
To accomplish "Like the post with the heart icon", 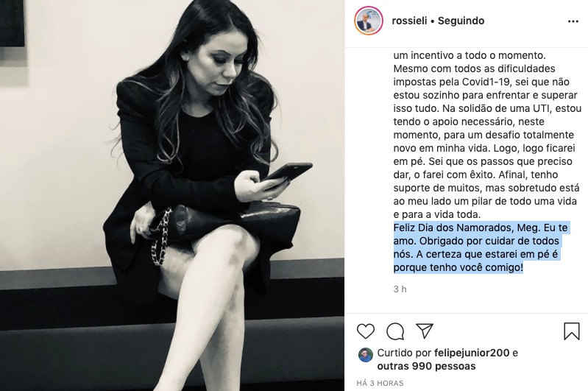I will tap(366, 331).
